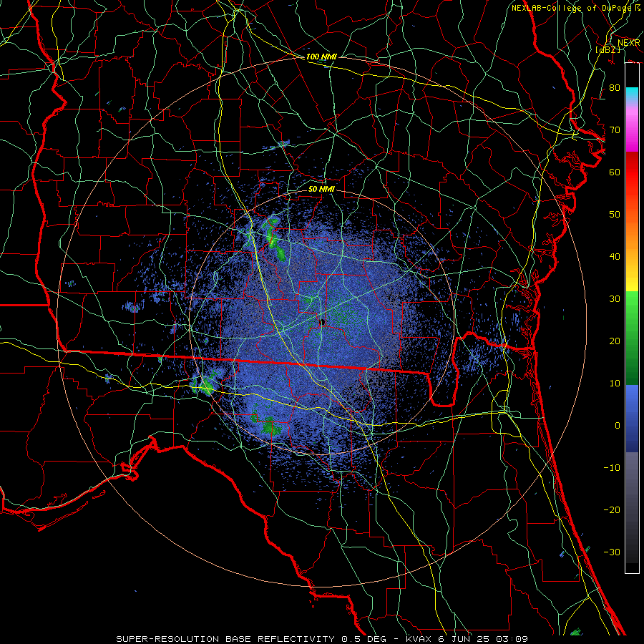644x644 pixels.
Task: Click the 100 NMI range ring label
Action: coord(321,57)
